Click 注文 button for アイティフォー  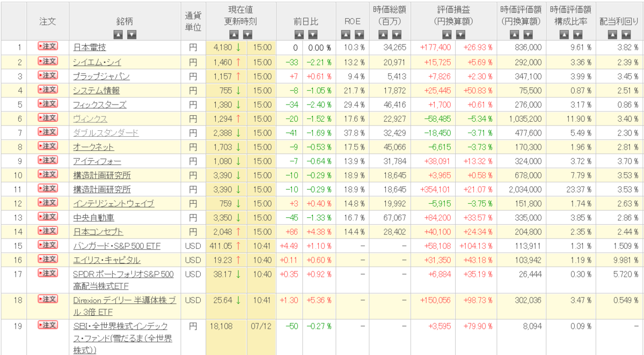click(x=48, y=160)
